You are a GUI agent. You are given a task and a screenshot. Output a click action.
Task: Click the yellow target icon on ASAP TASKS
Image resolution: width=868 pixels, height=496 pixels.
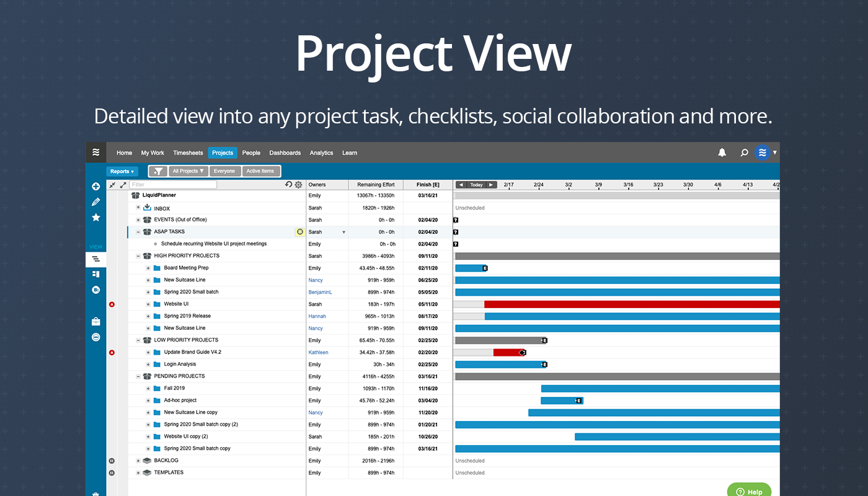coord(300,232)
